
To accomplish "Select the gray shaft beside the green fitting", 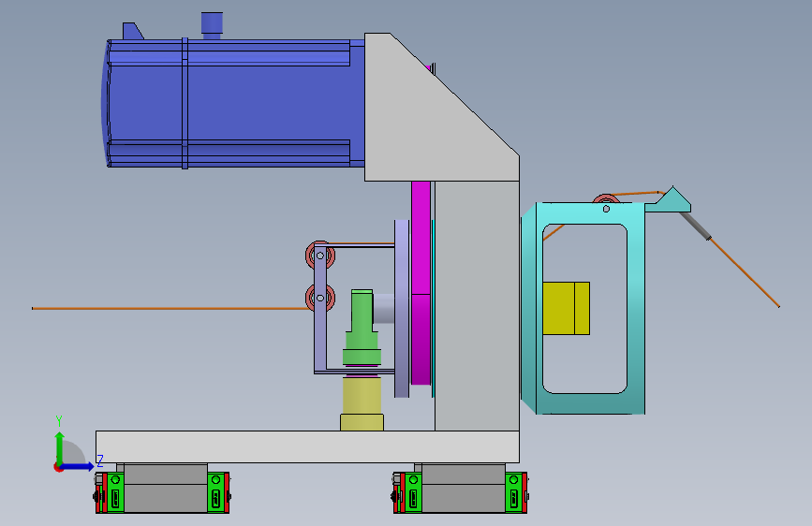I will (383, 309).
